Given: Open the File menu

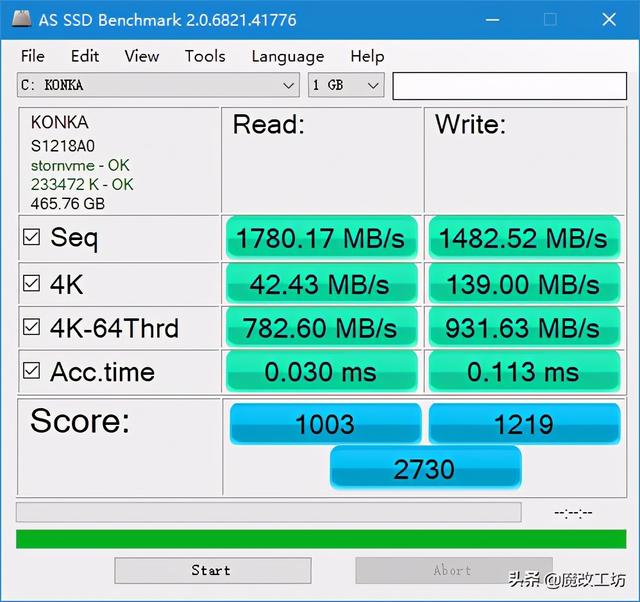Looking at the screenshot, I should tap(33, 56).
